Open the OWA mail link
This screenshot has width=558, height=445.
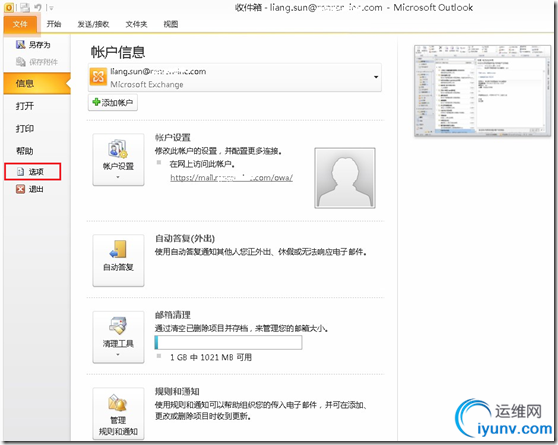click(x=231, y=178)
